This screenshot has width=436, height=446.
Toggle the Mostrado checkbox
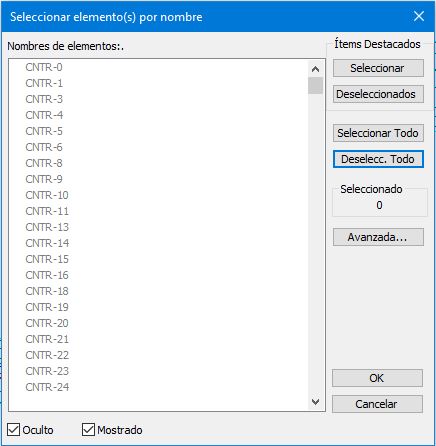pos(88,430)
